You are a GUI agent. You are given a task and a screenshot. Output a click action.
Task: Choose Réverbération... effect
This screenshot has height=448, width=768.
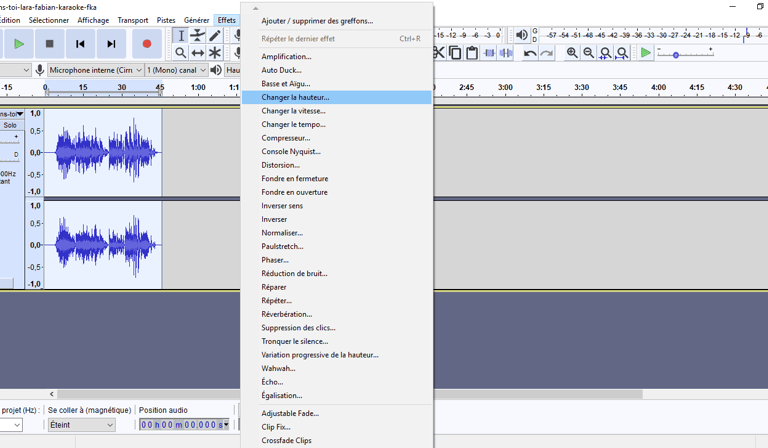(x=337, y=314)
